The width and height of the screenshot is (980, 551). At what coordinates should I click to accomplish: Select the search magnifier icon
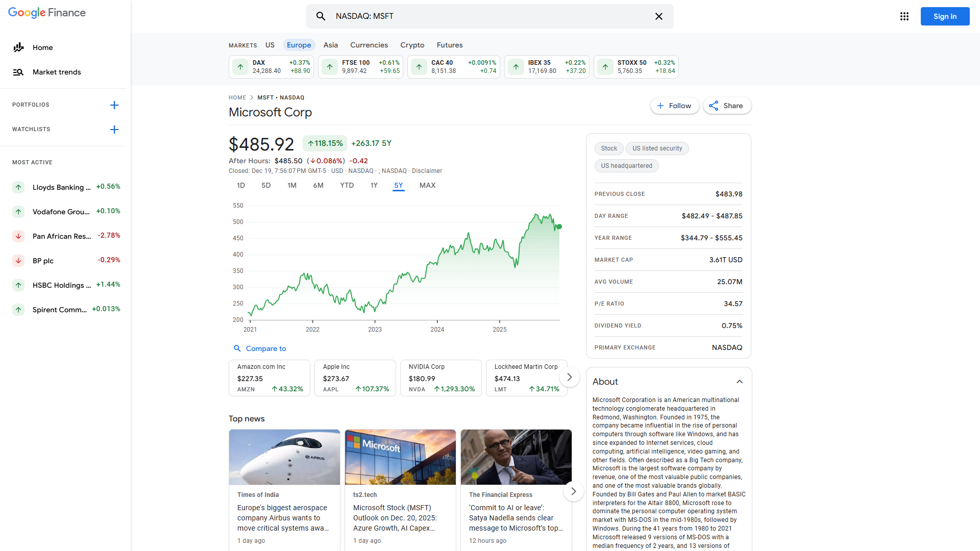point(321,16)
